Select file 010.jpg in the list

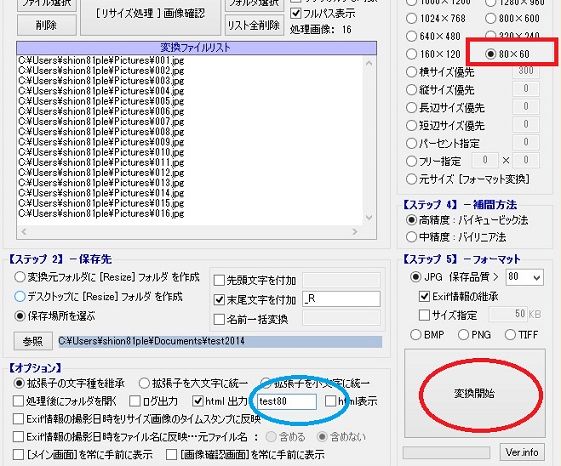pos(101,152)
